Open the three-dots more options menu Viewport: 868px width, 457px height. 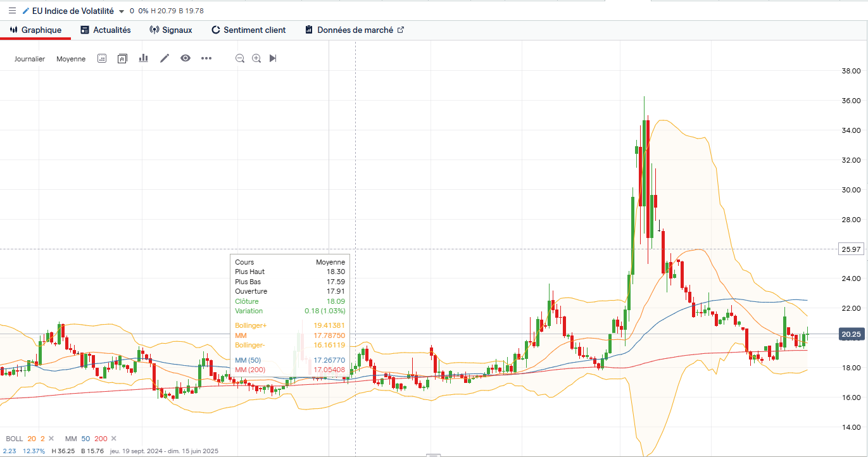tap(206, 58)
